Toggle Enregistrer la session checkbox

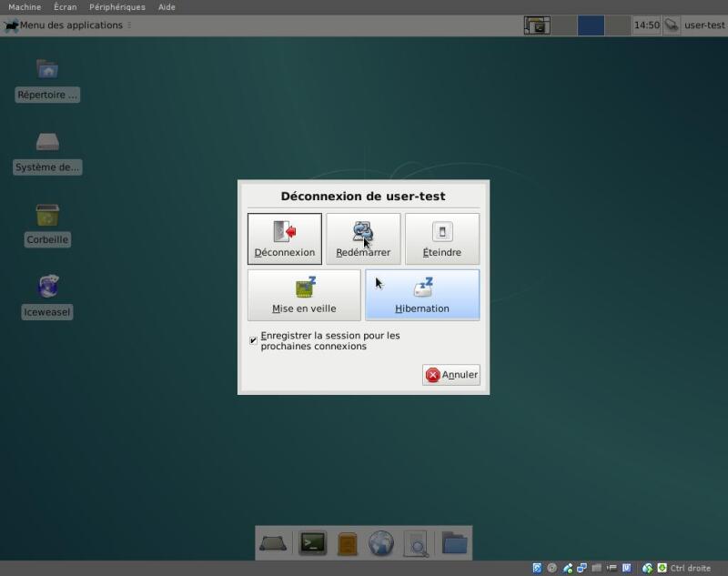[x=253, y=340]
